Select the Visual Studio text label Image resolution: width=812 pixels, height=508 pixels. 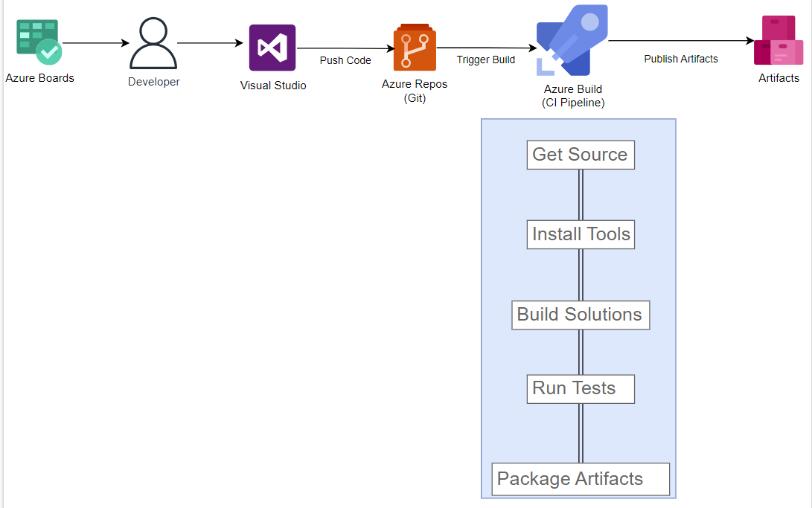point(273,86)
